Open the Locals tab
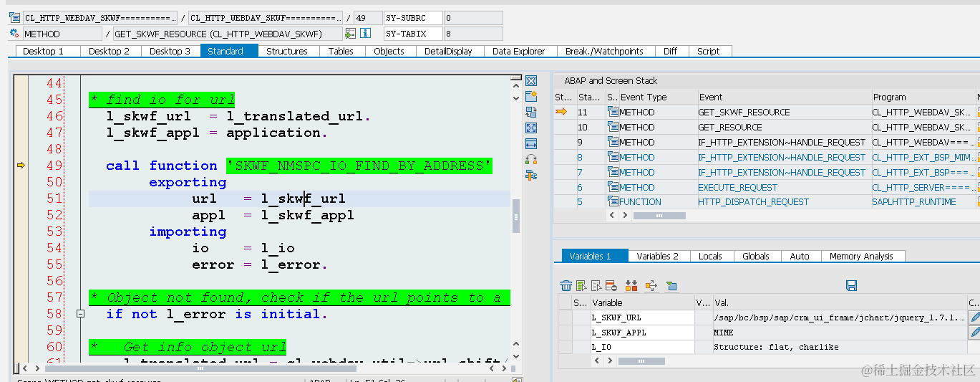The width and height of the screenshot is (980, 382). pyautogui.click(x=709, y=256)
